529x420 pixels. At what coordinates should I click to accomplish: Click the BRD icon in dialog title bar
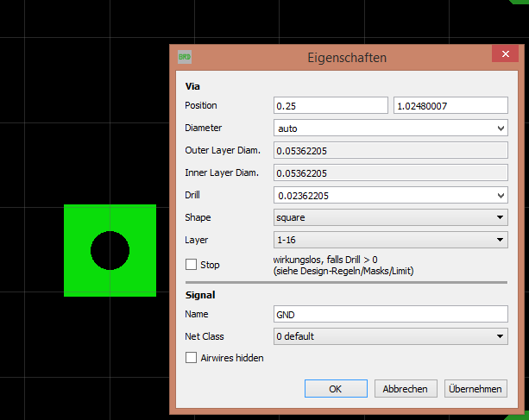click(185, 57)
